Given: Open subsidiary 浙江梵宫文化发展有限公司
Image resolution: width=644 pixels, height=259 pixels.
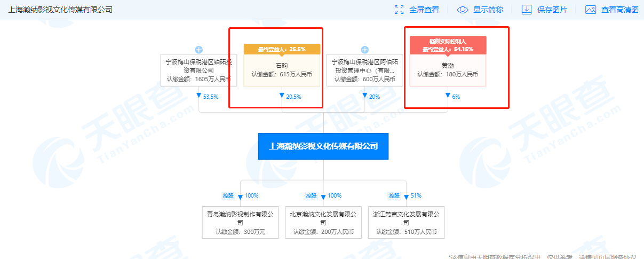Looking at the screenshot, I should (406, 222).
